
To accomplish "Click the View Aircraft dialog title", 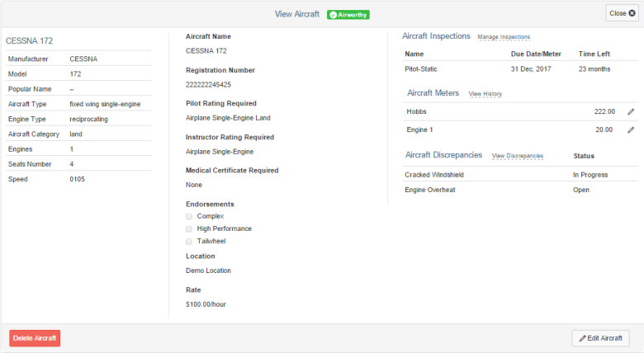I will tap(297, 14).
